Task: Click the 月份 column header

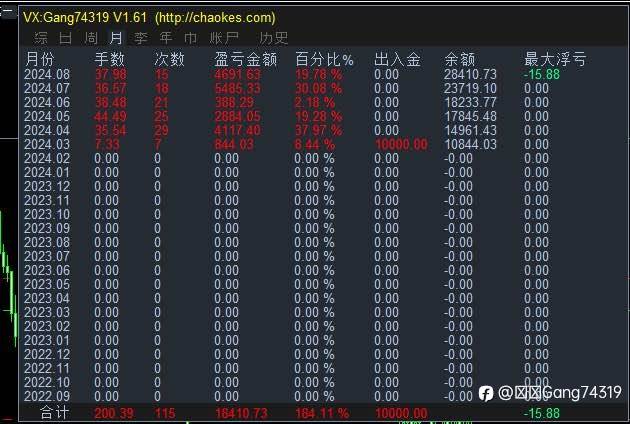Action: (x=39, y=59)
